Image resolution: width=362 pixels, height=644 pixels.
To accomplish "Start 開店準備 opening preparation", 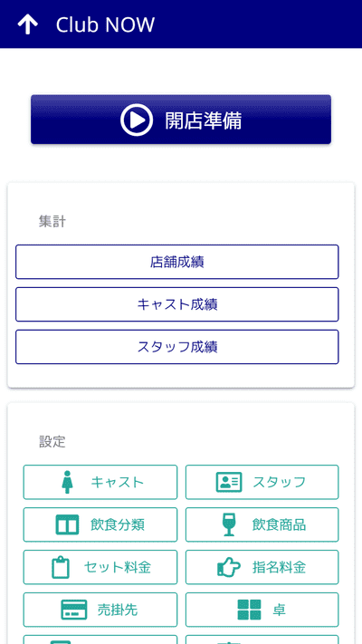I will [x=181, y=120].
